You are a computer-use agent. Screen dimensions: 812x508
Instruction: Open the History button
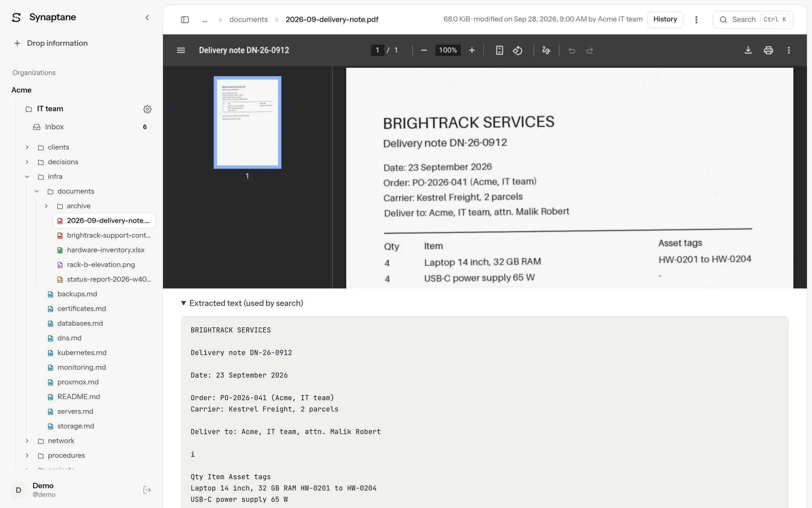(665, 20)
